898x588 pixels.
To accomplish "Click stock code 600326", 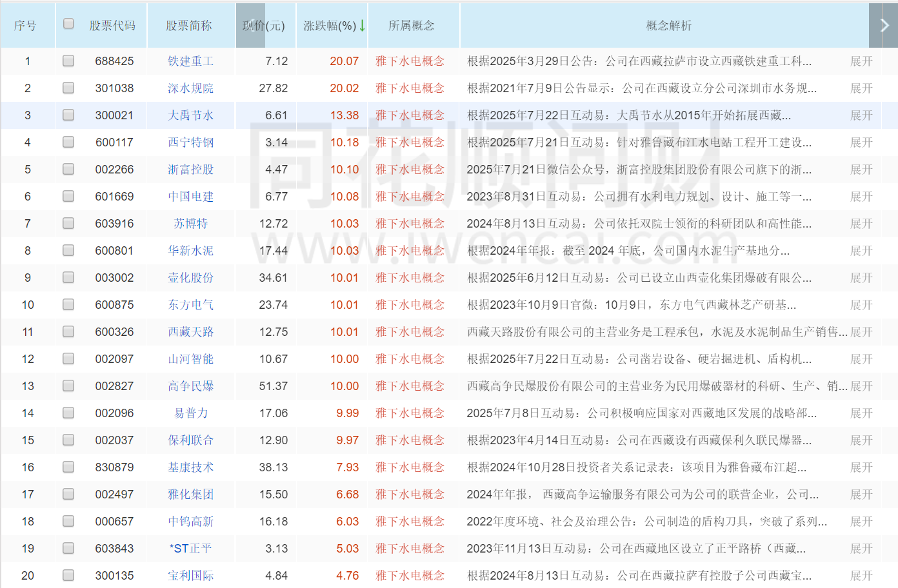I will (114, 332).
